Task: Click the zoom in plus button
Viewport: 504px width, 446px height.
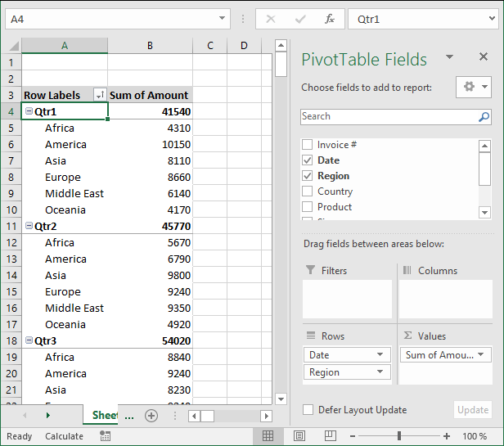Action: [x=447, y=436]
